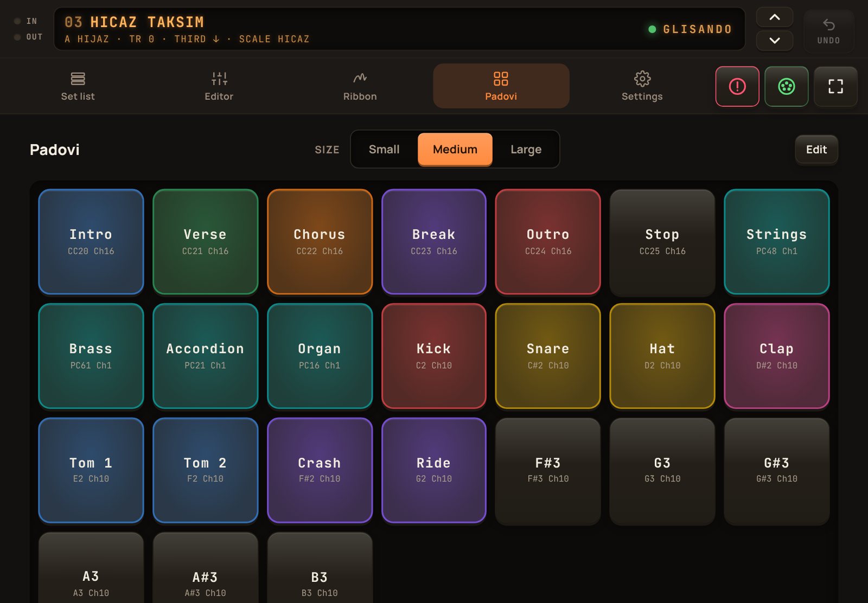Switch to the Editor tab
868x603 pixels.
pos(219,86)
